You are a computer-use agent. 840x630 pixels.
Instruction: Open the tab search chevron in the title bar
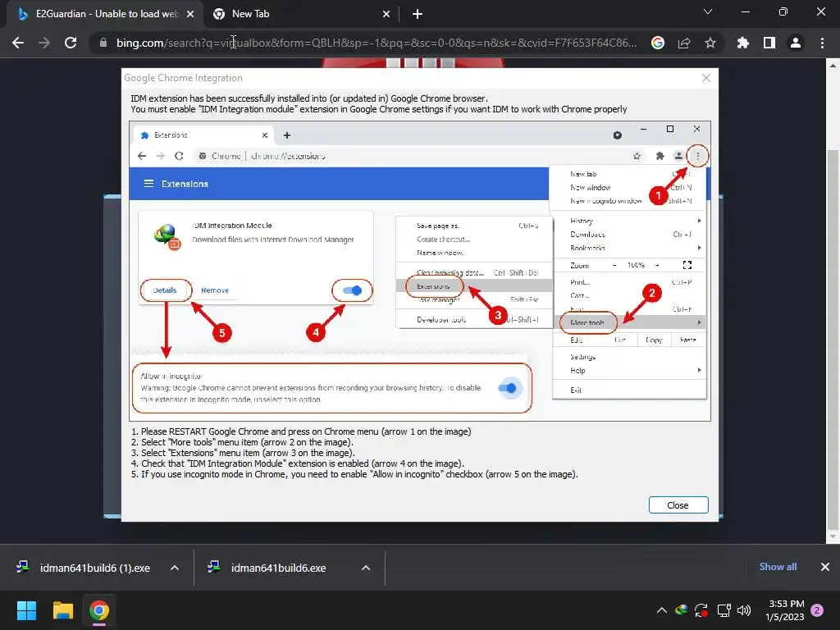tap(708, 11)
